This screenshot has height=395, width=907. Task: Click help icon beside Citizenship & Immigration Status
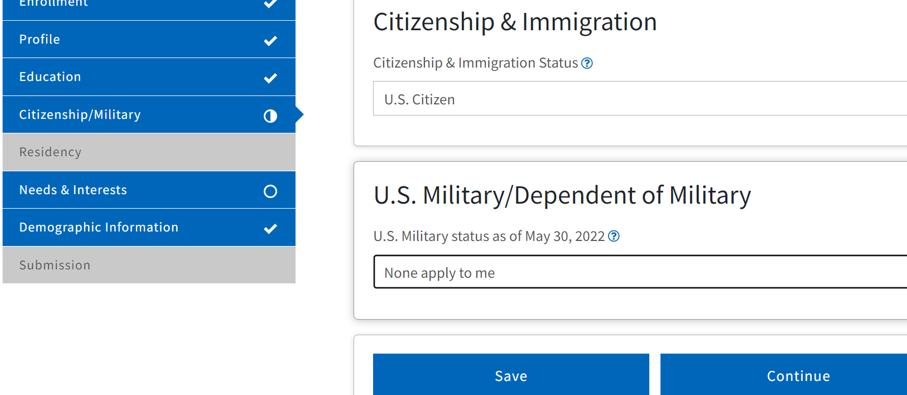click(x=587, y=63)
